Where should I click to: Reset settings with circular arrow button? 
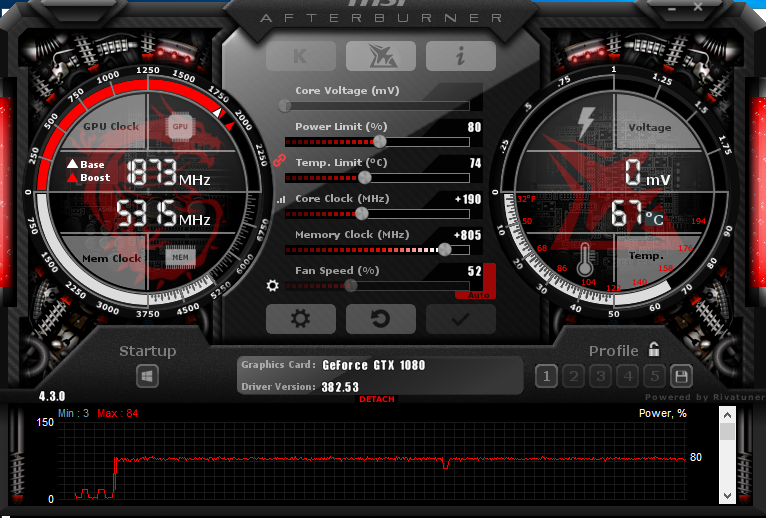(381, 319)
